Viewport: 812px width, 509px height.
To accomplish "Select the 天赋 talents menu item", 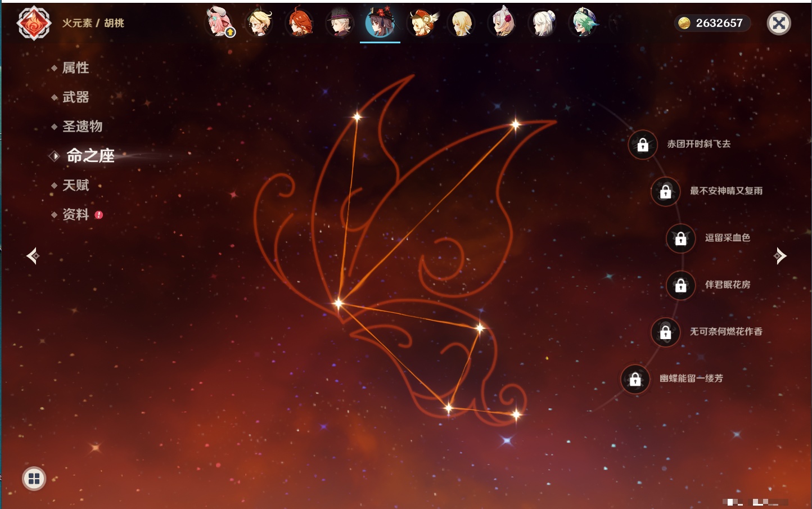I will [x=75, y=185].
